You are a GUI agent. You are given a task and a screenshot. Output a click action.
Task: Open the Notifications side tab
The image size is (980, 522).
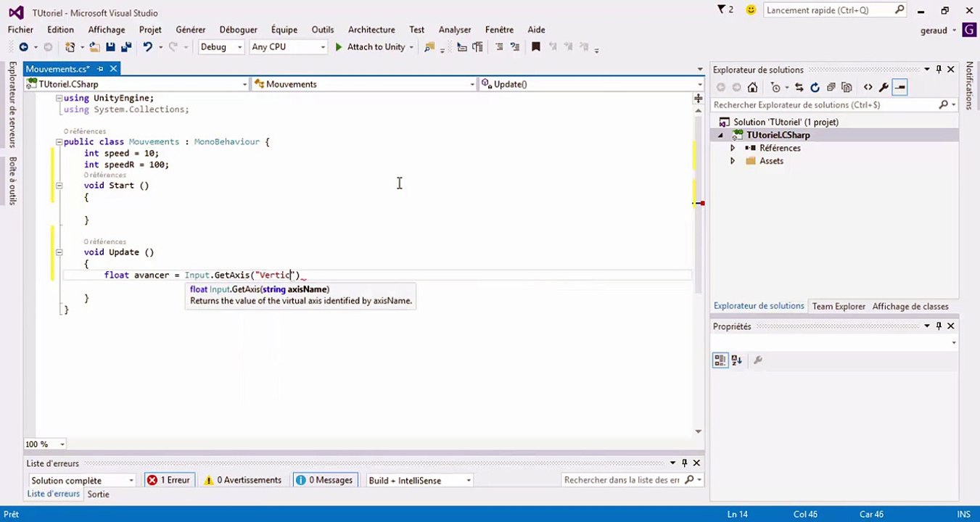coord(969,86)
